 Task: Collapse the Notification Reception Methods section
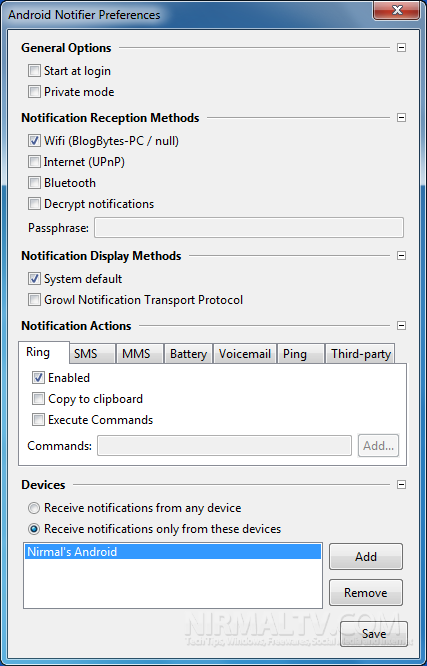pos(401,118)
